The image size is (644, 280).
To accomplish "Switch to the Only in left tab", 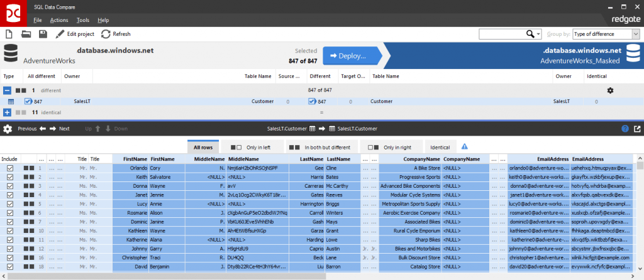I will pyautogui.click(x=251, y=147).
